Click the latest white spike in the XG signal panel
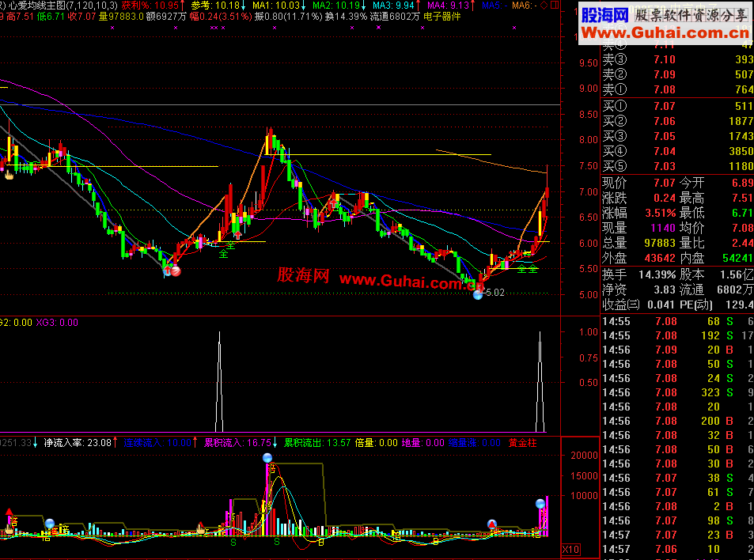The width and height of the screenshot is (754, 560). click(540, 381)
